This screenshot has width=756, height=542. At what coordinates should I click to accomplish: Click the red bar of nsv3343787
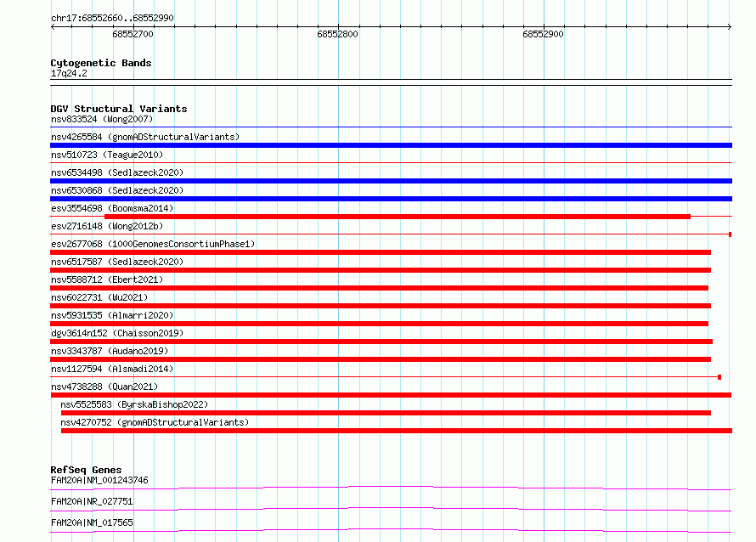(x=381, y=359)
